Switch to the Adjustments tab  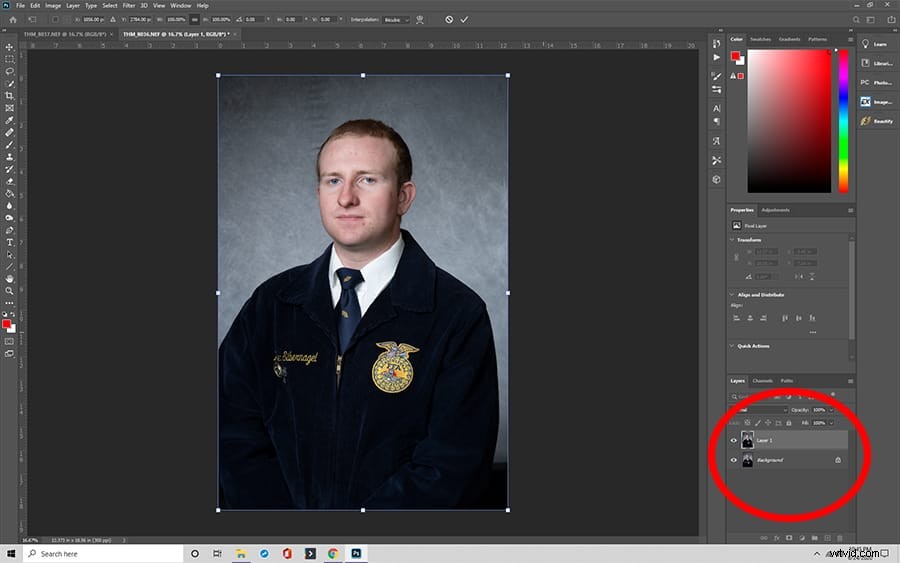pos(775,210)
